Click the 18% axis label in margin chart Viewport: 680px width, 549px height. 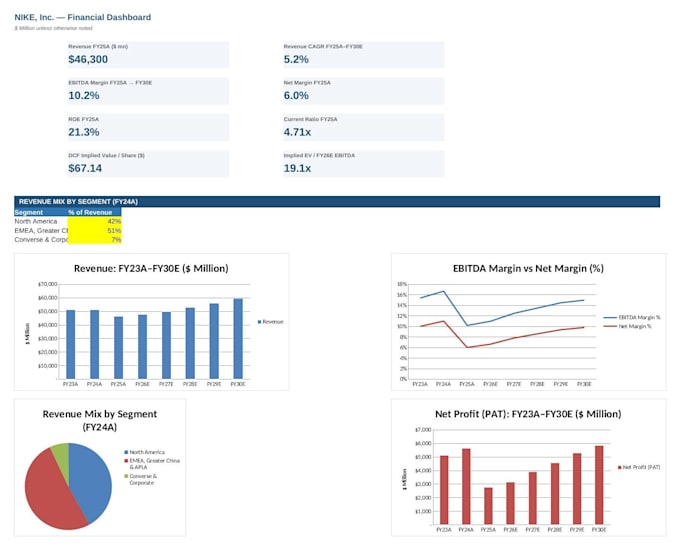(x=402, y=284)
